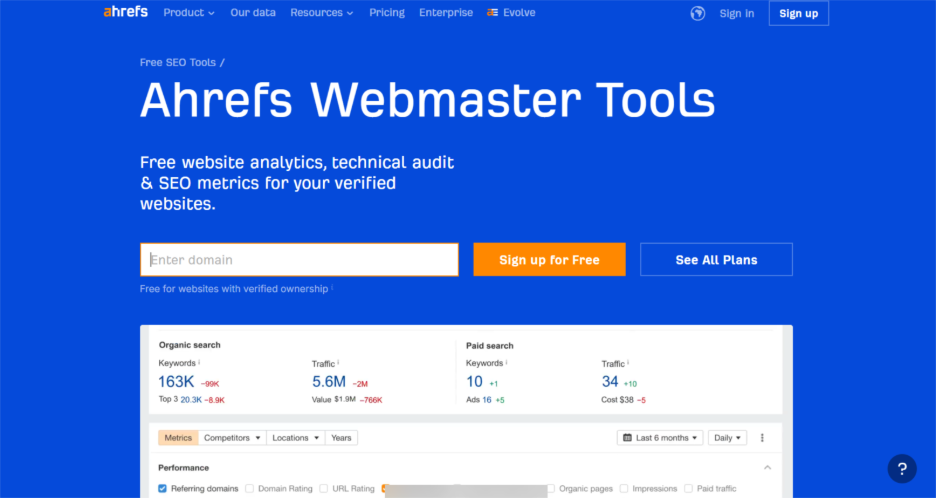Viewport: 936px width, 498px height.
Task: Open the language globe icon
Action: tap(698, 13)
